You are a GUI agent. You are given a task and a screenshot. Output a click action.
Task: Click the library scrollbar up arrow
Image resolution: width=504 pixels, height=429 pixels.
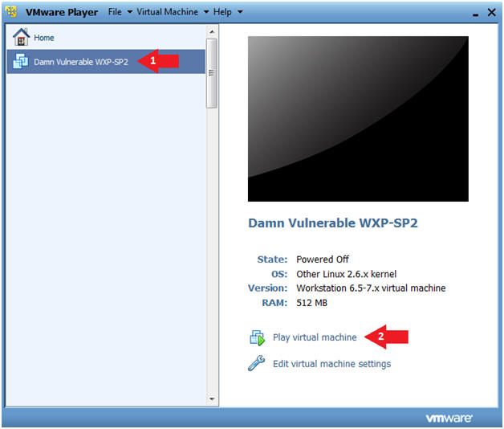click(212, 32)
